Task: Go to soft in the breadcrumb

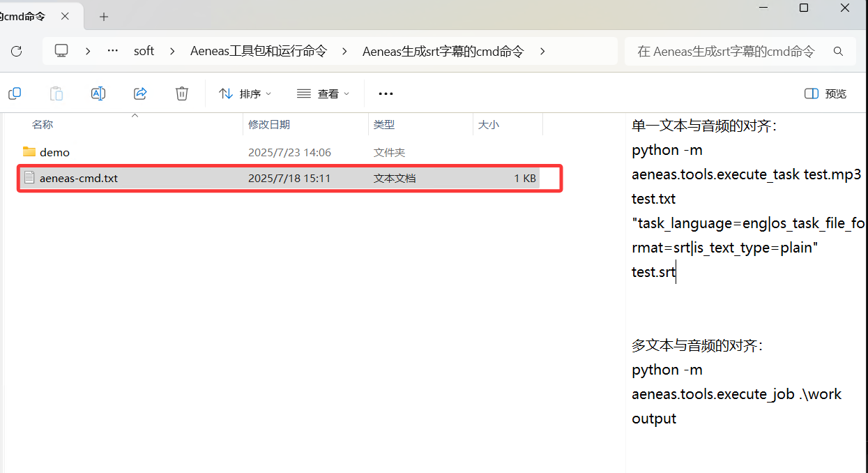Action: pyautogui.click(x=144, y=51)
